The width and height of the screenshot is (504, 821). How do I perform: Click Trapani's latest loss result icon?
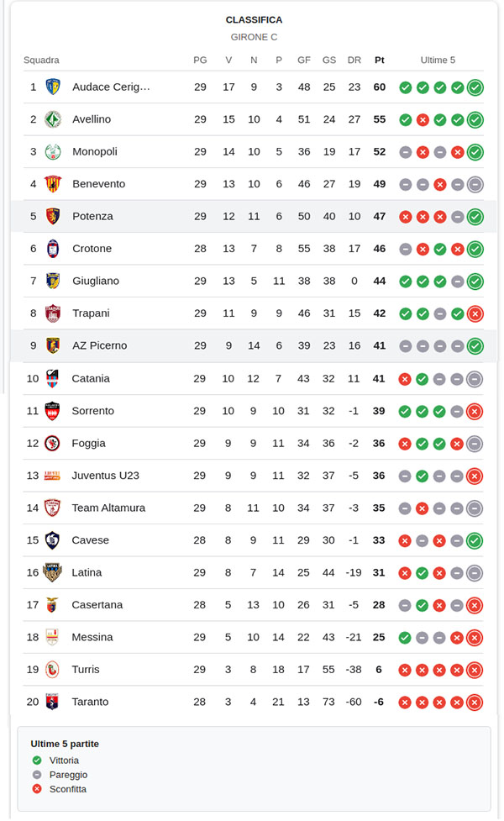(x=475, y=313)
